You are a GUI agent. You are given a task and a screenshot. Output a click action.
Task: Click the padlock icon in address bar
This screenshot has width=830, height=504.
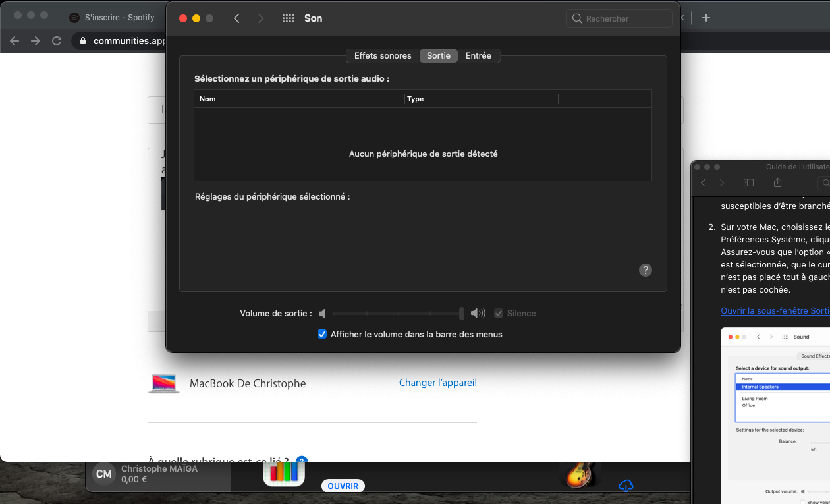(83, 41)
